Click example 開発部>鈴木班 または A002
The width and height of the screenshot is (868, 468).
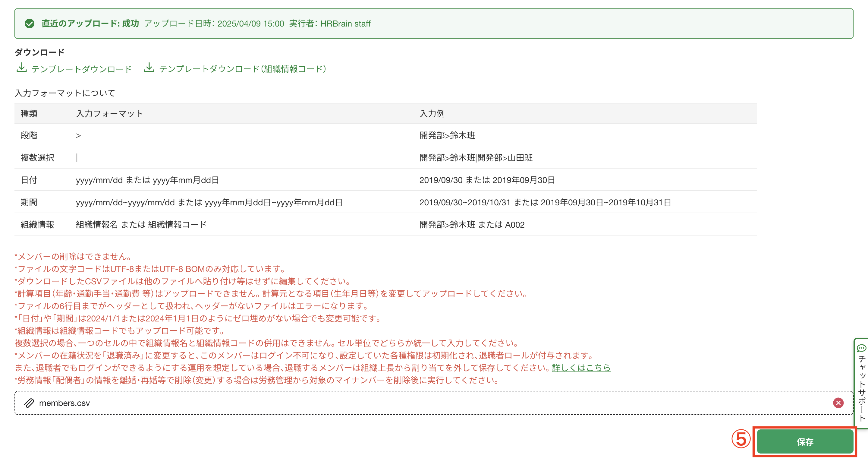click(x=472, y=225)
